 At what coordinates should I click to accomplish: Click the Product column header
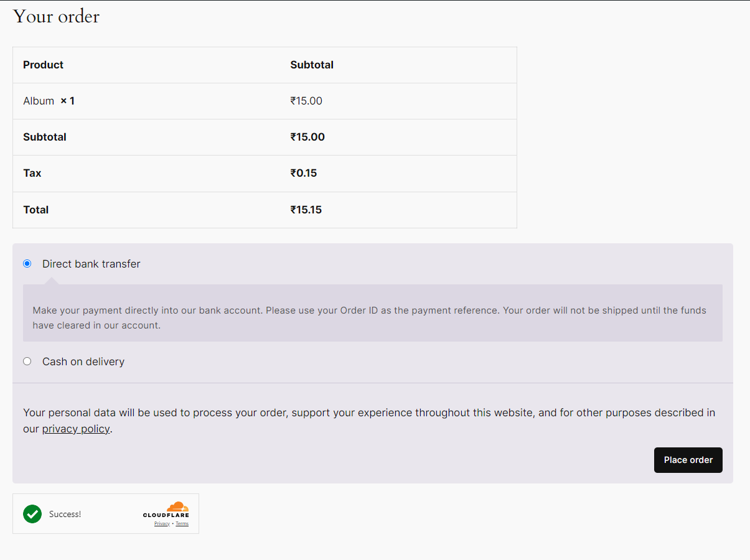pyautogui.click(x=43, y=65)
